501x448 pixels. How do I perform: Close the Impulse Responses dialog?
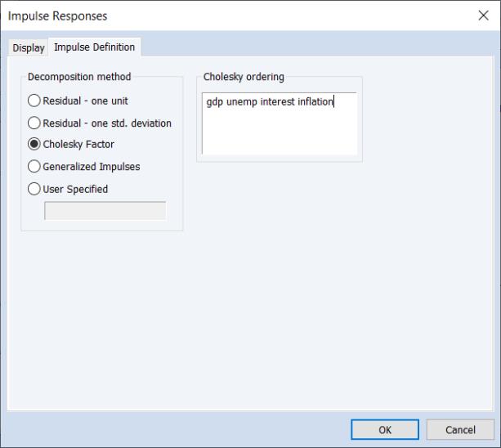pos(482,16)
